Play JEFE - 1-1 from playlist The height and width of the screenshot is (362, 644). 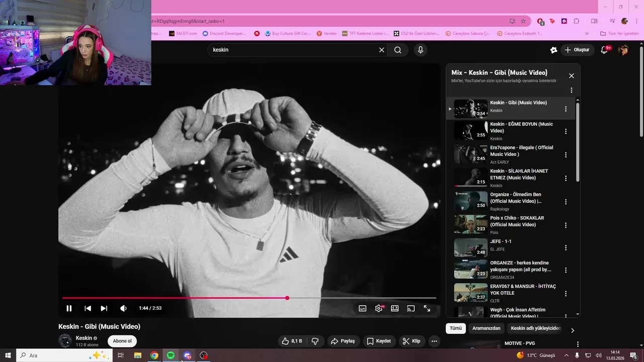point(471,247)
